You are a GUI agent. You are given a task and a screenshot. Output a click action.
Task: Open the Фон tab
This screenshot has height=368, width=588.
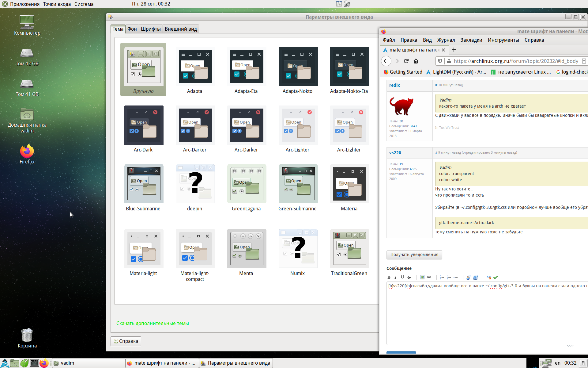coord(132,29)
